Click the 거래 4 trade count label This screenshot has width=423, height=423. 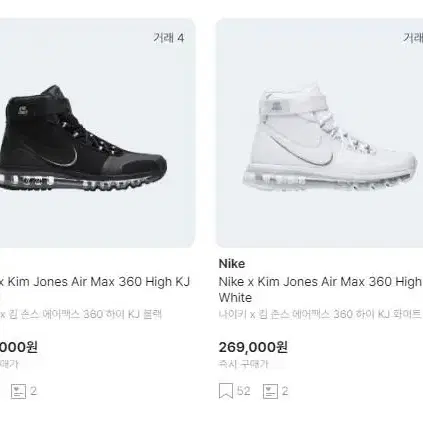tap(169, 38)
